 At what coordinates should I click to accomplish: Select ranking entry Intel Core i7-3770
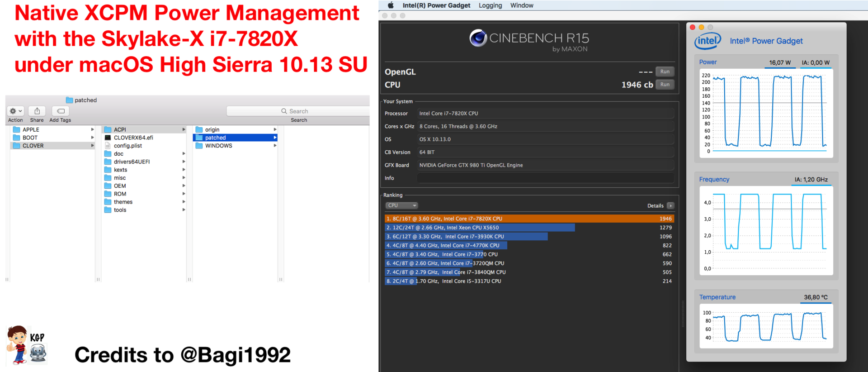tap(529, 254)
